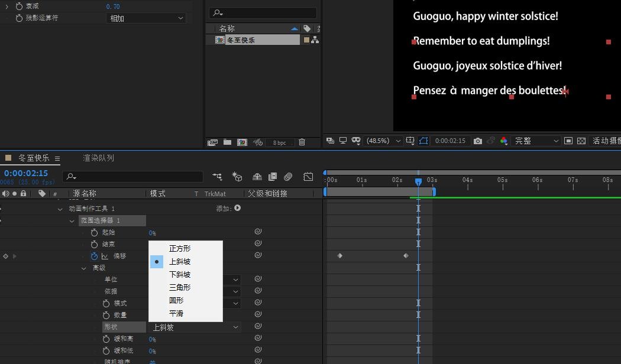Screen dimensions: 621x364
Task: Open 单位 dropdown arrow
Action: pyautogui.click(x=235, y=279)
